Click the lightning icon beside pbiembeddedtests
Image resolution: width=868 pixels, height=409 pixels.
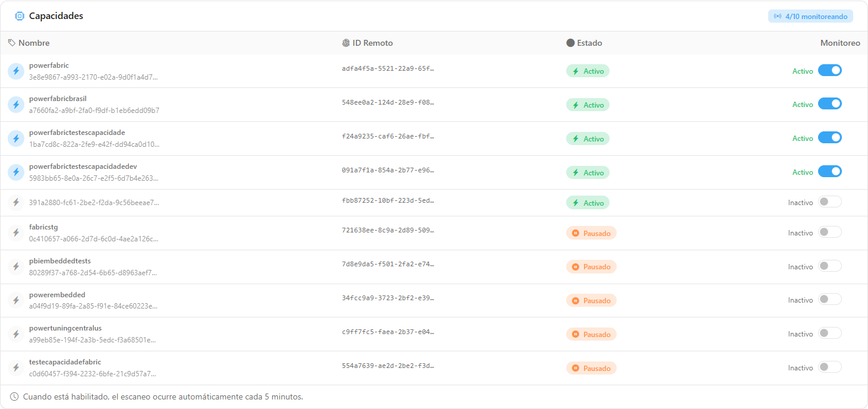(16, 267)
